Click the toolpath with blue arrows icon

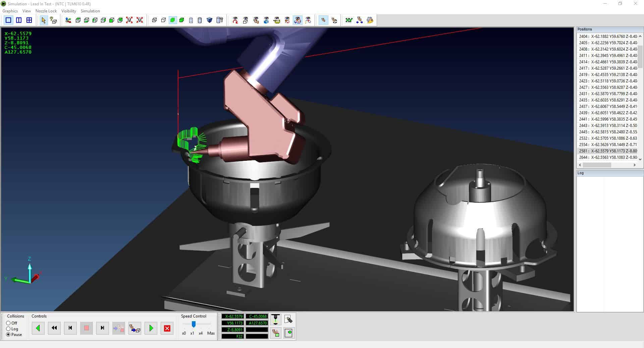pos(359,20)
